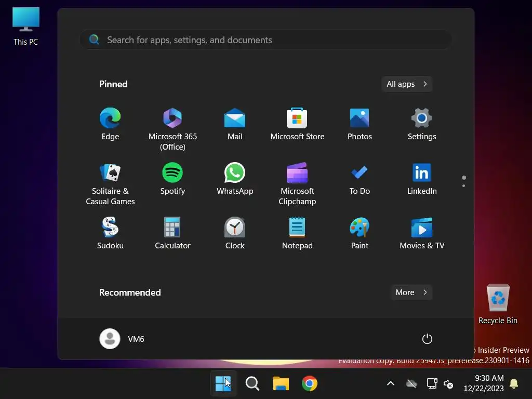Image resolution: width=532 pixels, height=399 pixels.
Task: Click the OneDrive cloud tray icon
Action: tap(411, 384)
